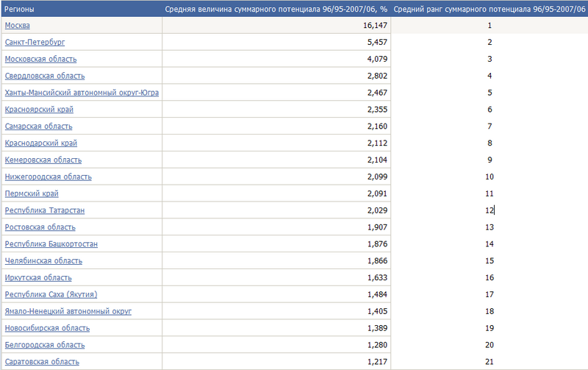
Task: Click the Санкт-Петербург link
Action: (x=35, y=42)
